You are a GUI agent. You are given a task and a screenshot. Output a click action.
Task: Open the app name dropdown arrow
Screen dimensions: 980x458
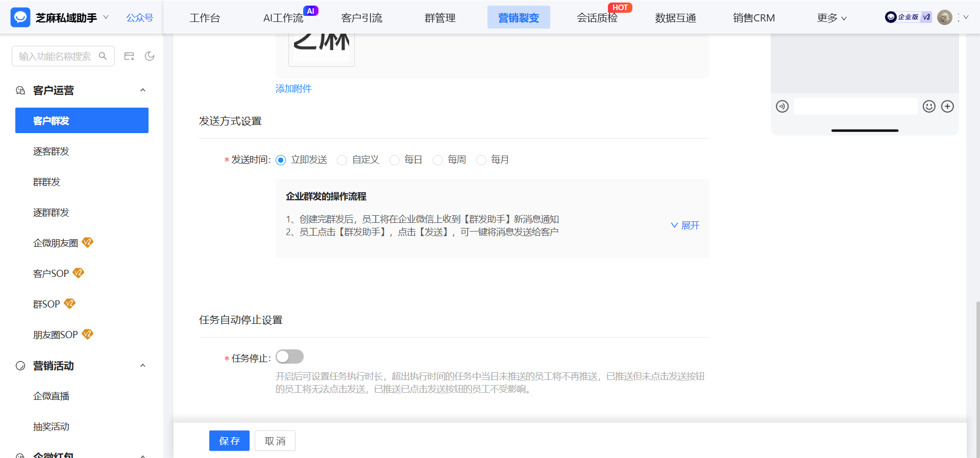coord(106,17)
